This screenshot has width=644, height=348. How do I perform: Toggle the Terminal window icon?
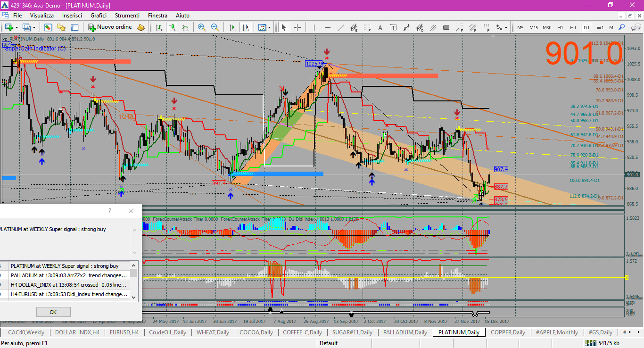click(x=74, y=27)
